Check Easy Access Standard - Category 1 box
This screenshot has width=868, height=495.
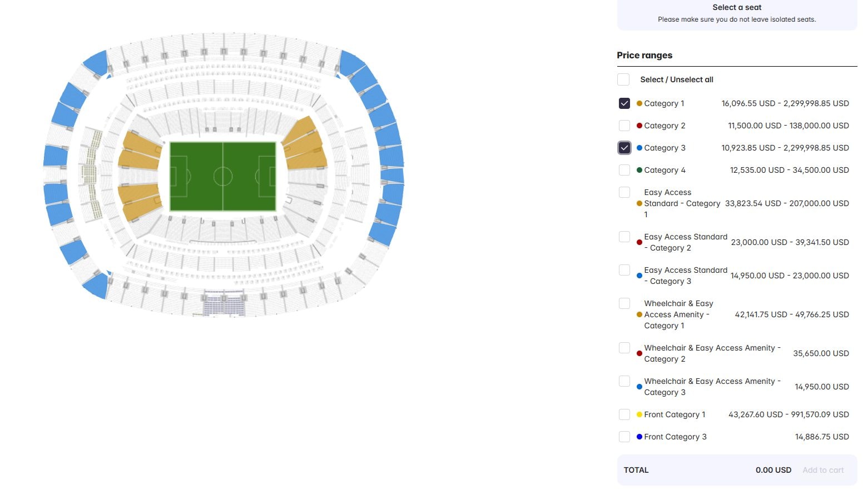click(624, 192)
